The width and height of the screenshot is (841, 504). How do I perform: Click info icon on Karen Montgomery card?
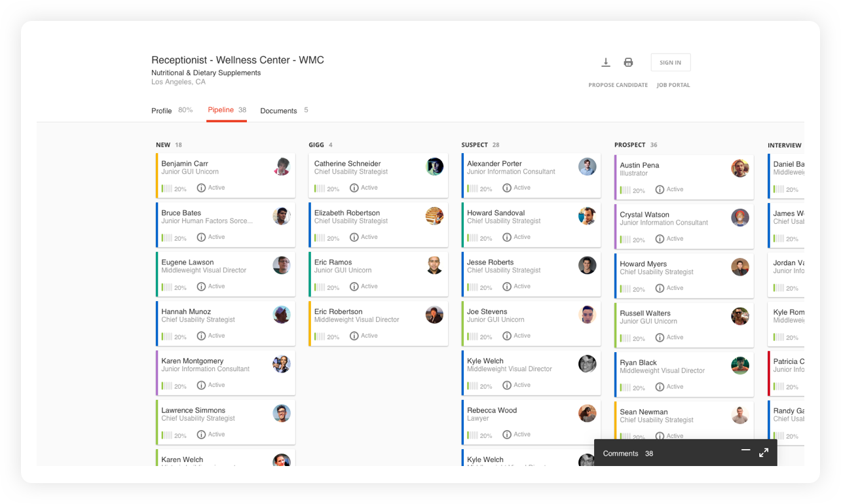[201, 385]
